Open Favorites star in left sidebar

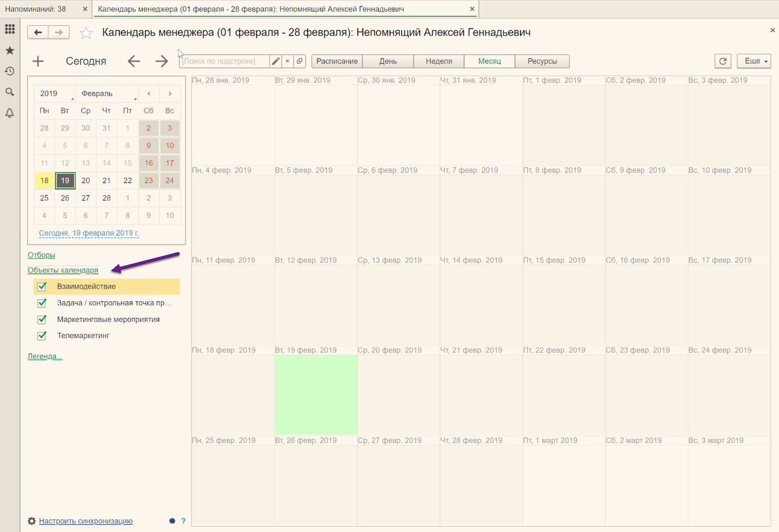(x=10, y=50)
